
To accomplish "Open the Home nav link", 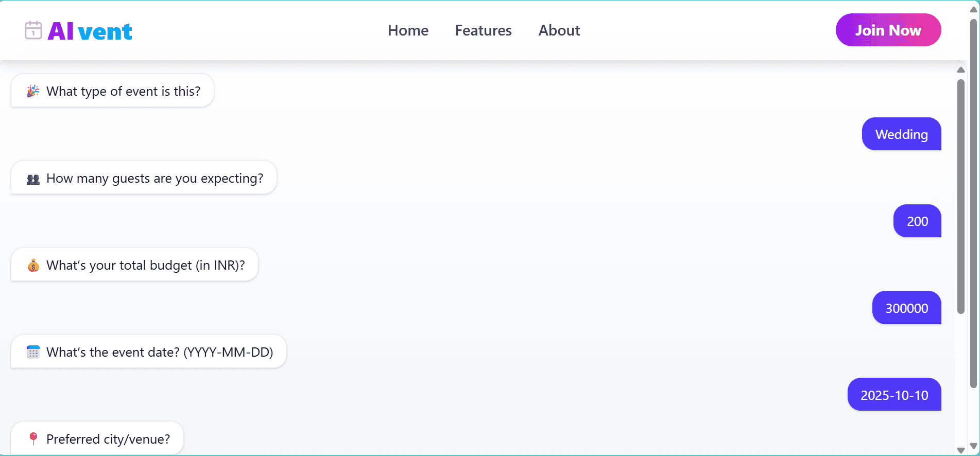I will click(408, 30).
